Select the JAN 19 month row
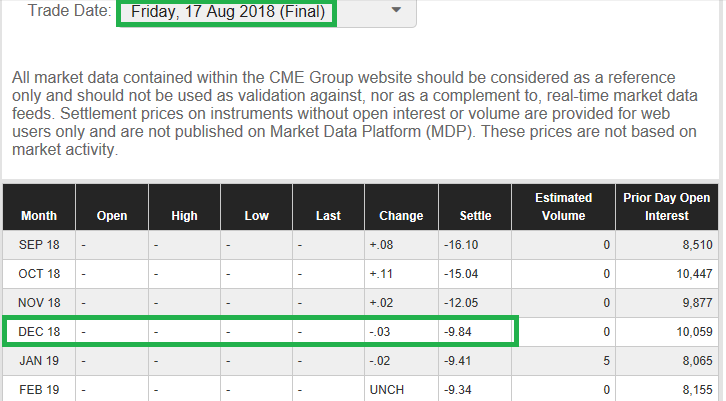Viewport: 726px width, 401px height. pyautogui.click(x=39, y=360)
